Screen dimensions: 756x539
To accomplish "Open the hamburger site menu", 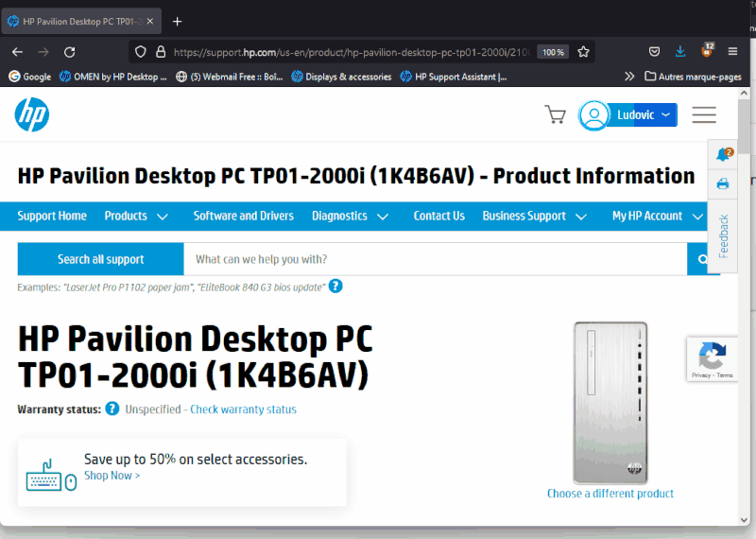I will 704,114.
